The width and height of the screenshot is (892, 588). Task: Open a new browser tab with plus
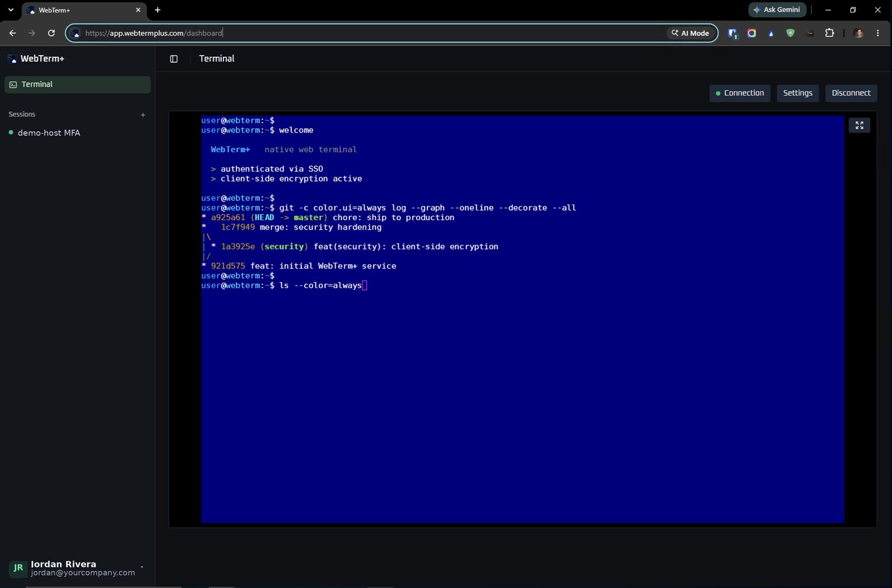coord(158,10)
